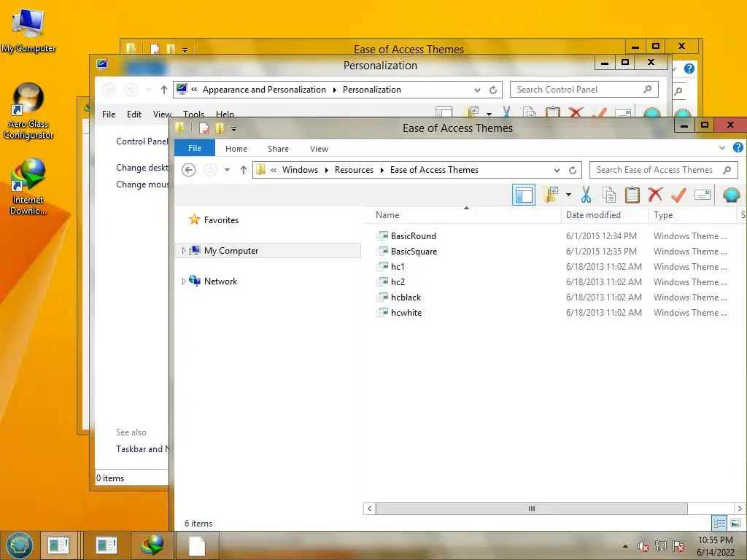
Task: Toggle the navigation pane toolbar button
Action: coord(524,195)
